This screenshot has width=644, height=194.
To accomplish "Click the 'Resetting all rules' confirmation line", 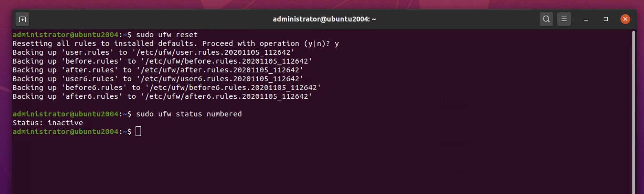I will tap(175, 43).
